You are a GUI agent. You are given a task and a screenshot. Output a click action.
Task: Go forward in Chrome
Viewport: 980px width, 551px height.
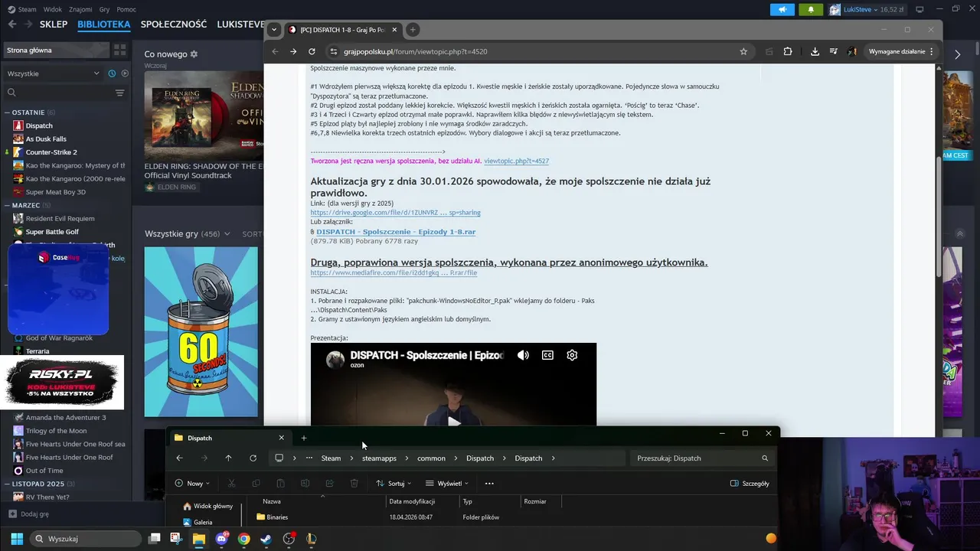(x=293, y=51)
